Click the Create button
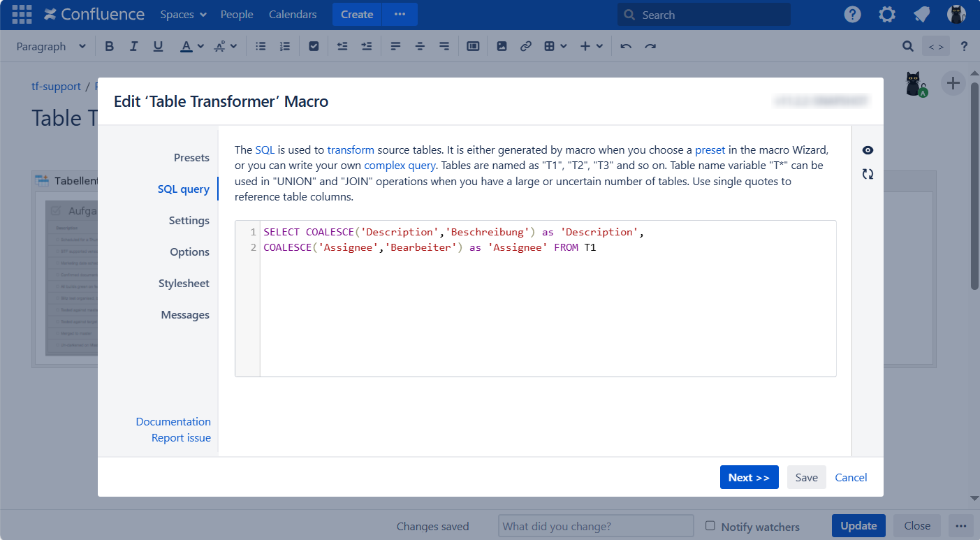980x540 pixels. pos(357,14)
